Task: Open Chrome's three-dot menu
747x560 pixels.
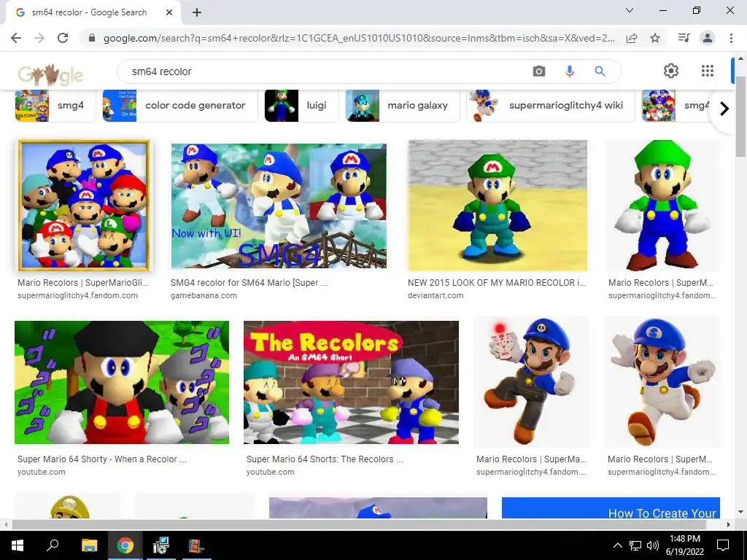Action: click(731, 38)
